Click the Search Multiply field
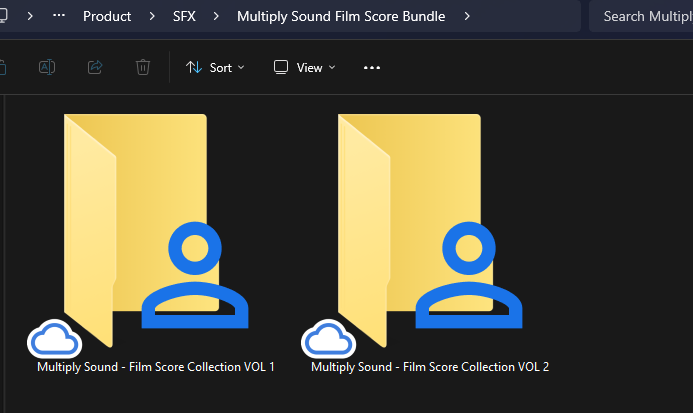 click(x=641, y=16)
